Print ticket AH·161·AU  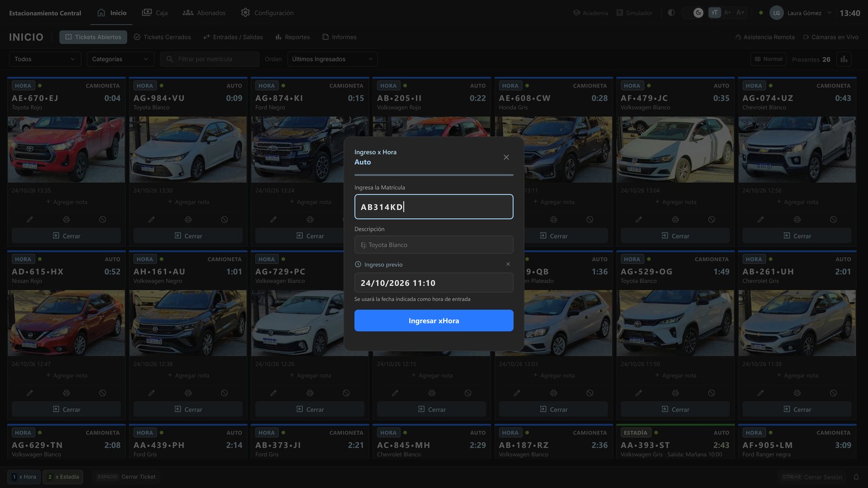pos(188,393)
